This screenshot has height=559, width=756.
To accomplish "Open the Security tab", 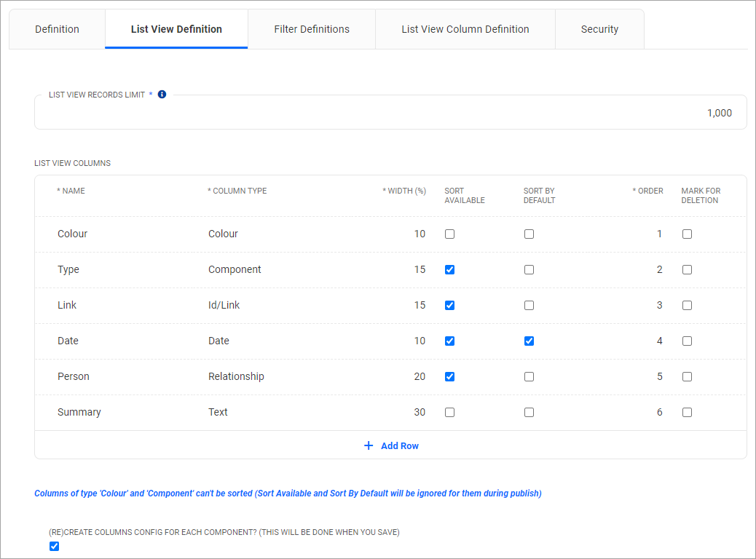I will click(599, 29).
